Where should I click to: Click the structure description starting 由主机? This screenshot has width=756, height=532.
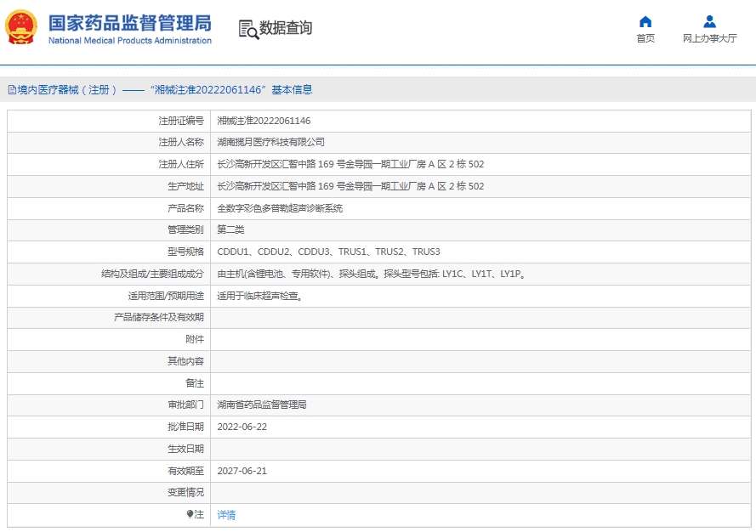pyautogui.click(x=372, y=274)
